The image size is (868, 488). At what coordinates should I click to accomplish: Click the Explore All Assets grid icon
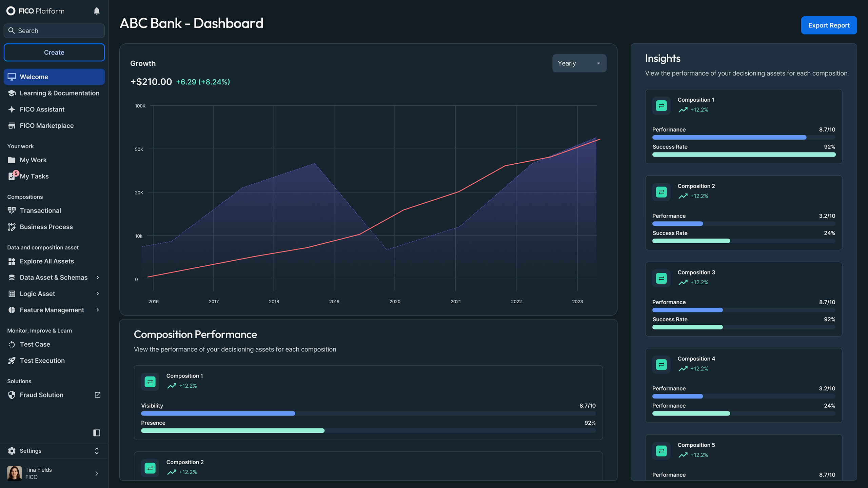pyautogui.click(x=12, y=261)
